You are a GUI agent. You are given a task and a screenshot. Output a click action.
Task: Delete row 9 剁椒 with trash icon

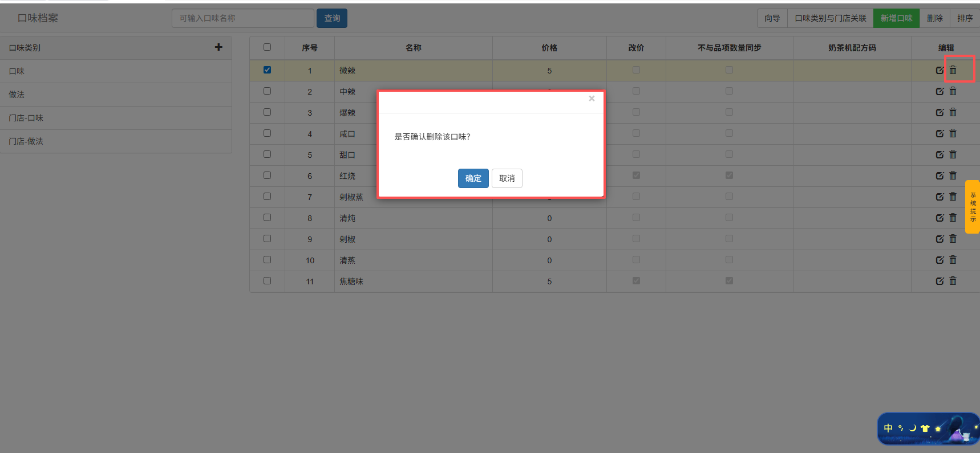coord(953,239)
